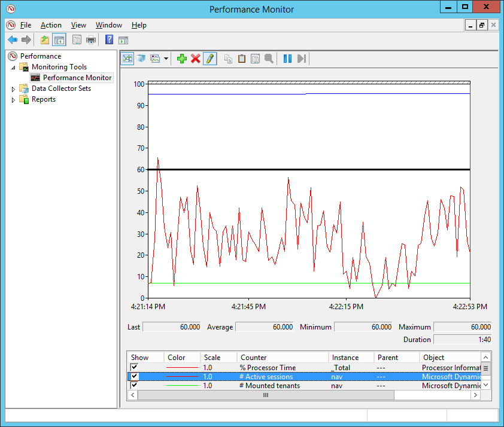Toggle the Highlight pencil tool
The width and height of the screenshot is (504, 427).
click(x=210, y=59)
